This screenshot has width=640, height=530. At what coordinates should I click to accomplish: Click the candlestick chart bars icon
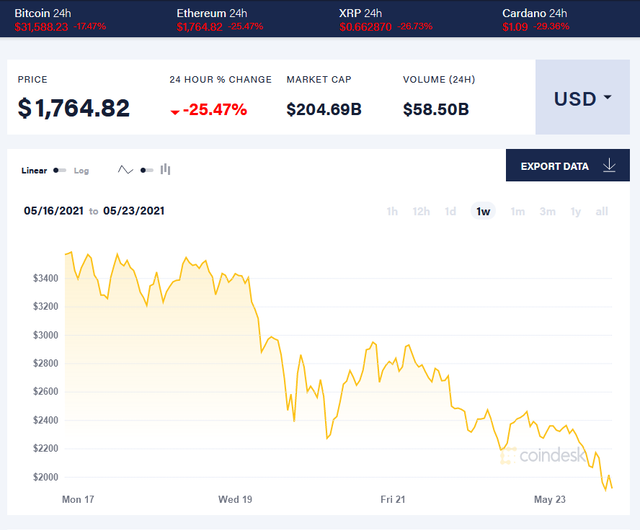165,169
